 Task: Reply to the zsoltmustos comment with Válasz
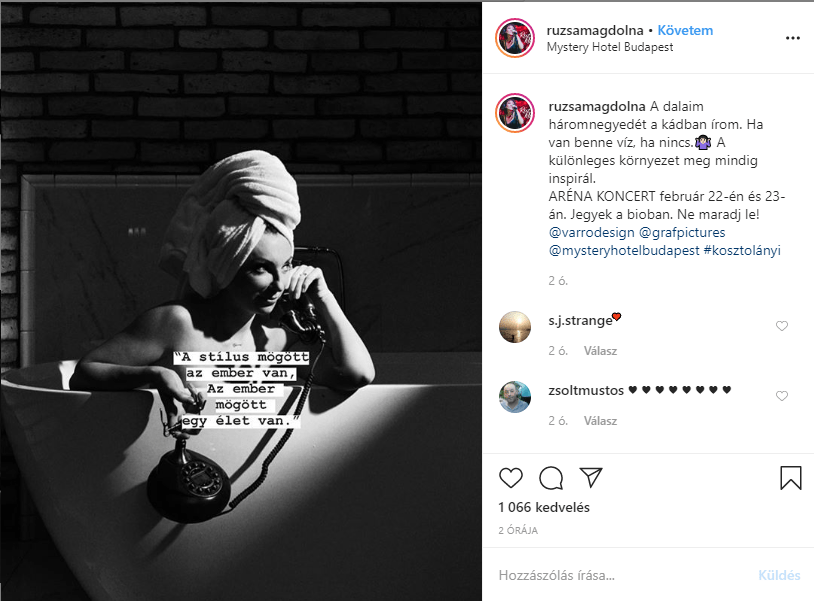click(600, 421)
